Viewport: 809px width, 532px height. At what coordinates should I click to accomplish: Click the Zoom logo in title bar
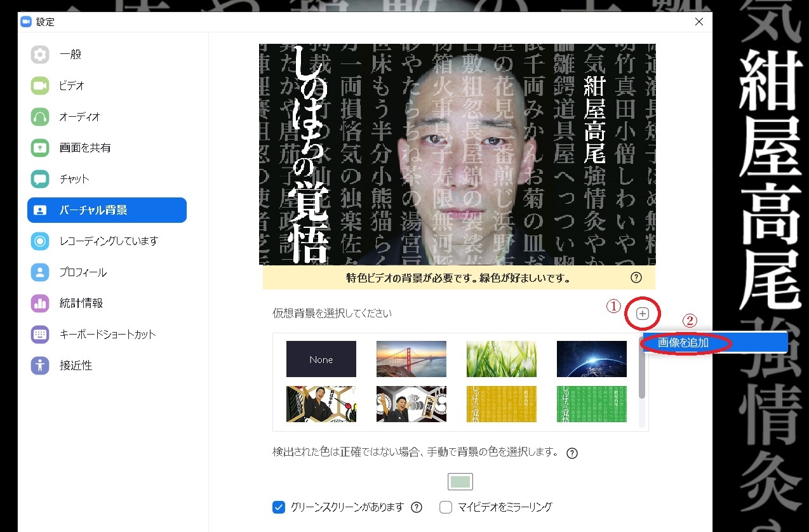click(26, 22)
